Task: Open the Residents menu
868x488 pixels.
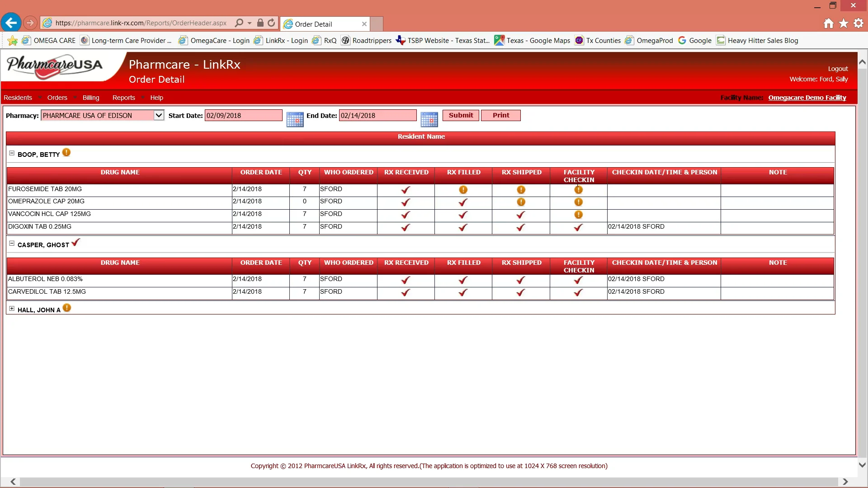Action: pos(18,98)
